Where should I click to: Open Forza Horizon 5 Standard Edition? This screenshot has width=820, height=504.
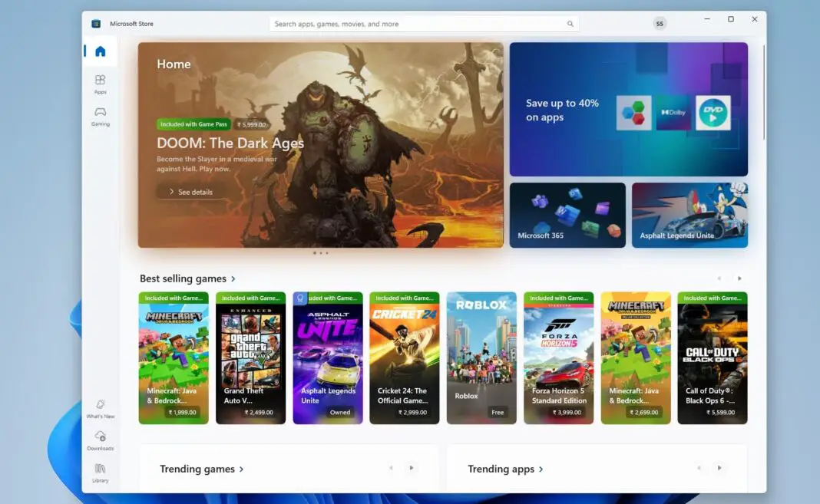pos(558,357)
